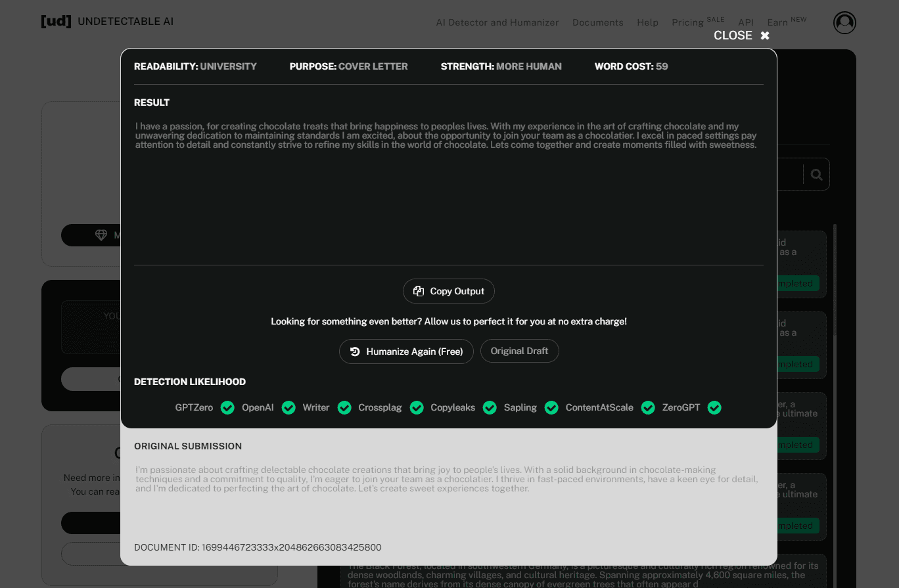
Task: Click the Copy Output button
Action: tap(449, 291)
